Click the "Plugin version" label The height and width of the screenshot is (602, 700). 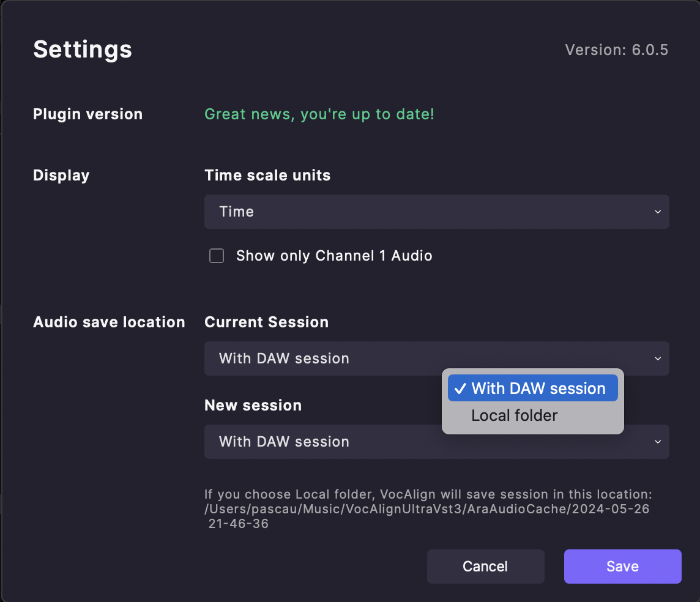coord(87,114)
